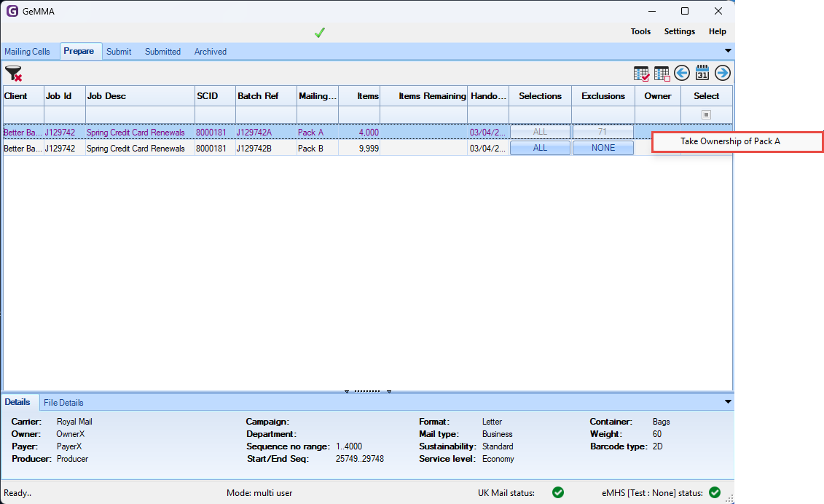Open the calendar date picker icon
Viewport: 824px width, 504px height.
[x=702, y=73]
